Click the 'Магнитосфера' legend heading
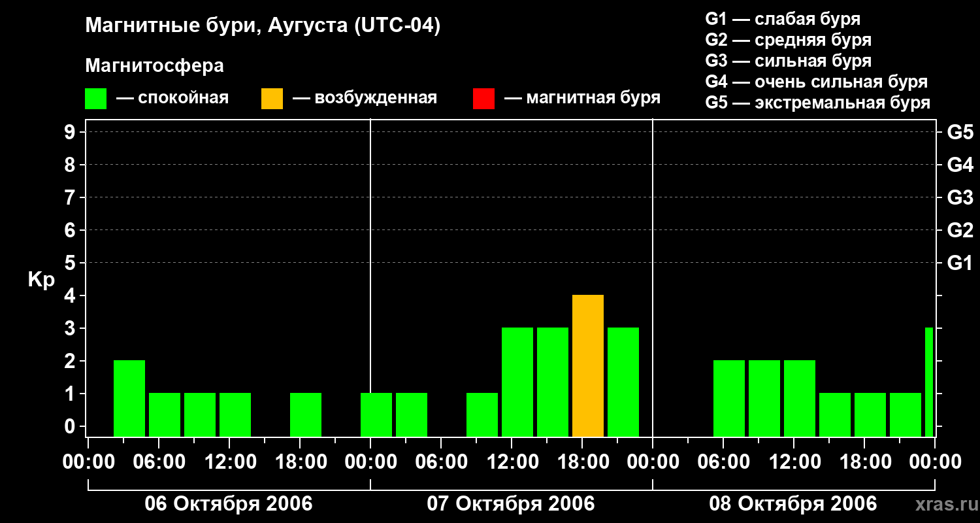This screenshot has height=523, width=980. [154, 66]
